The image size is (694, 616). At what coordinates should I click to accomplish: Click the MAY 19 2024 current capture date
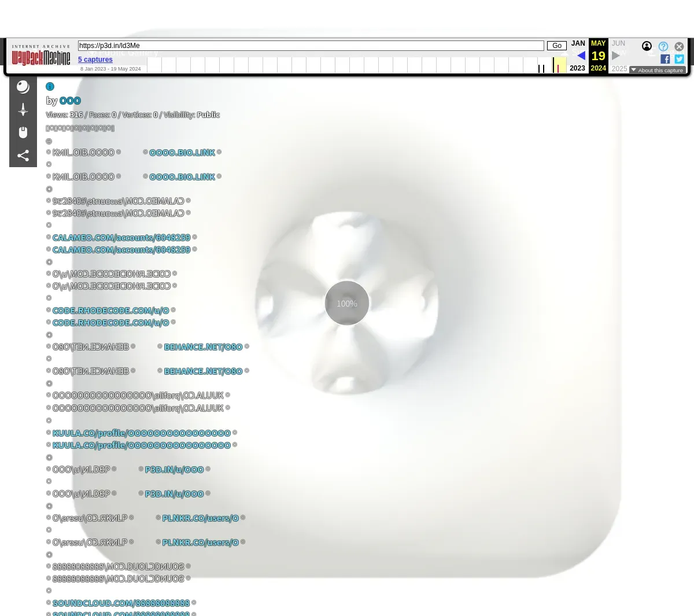coord(599,56)
